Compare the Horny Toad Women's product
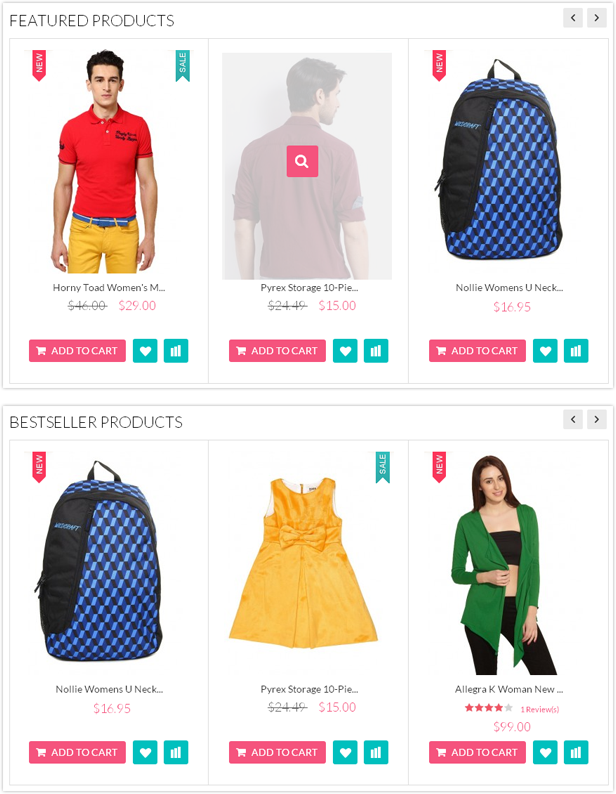The width and height of the screenshot is (616, 794). (176, 350)
